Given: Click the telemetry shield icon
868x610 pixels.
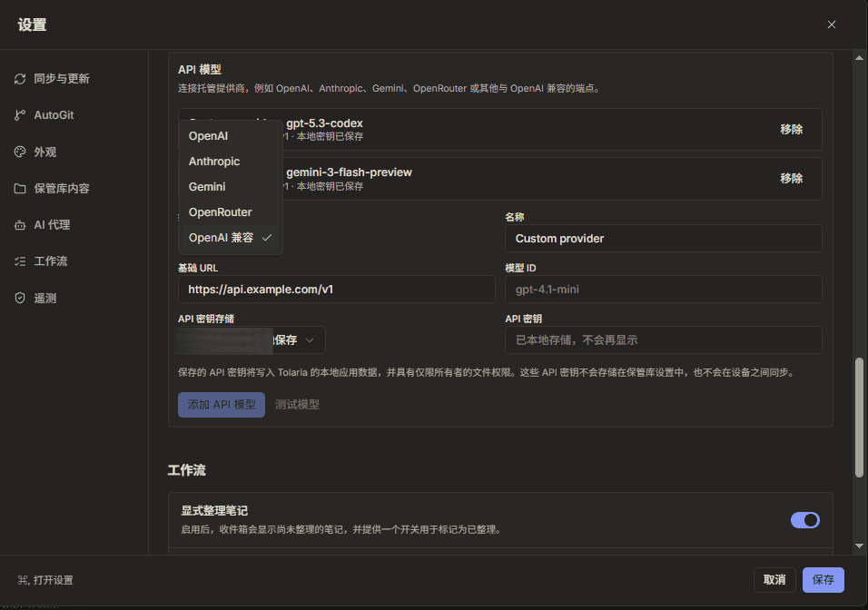Looking at the screenshot, I should click(x=20, y=299).
